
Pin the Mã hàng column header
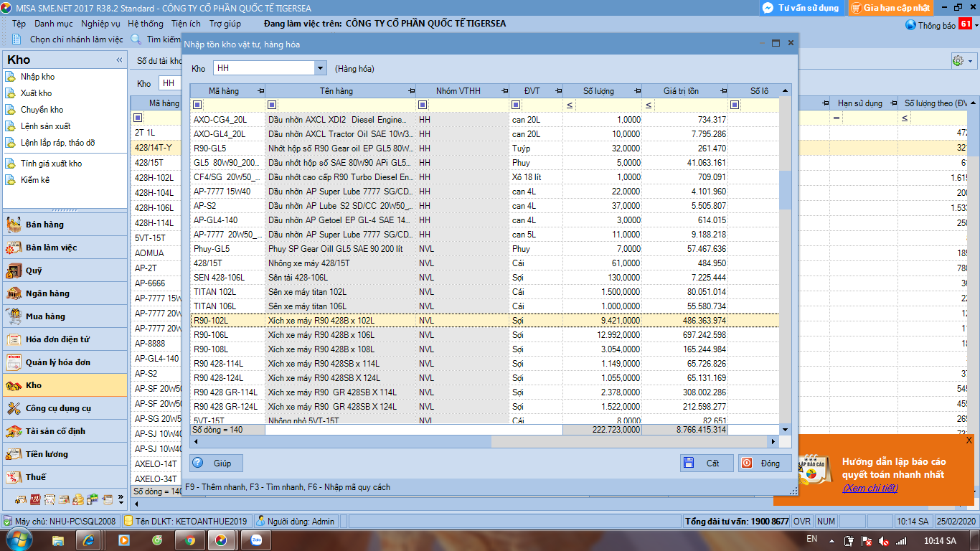(260, 91)
